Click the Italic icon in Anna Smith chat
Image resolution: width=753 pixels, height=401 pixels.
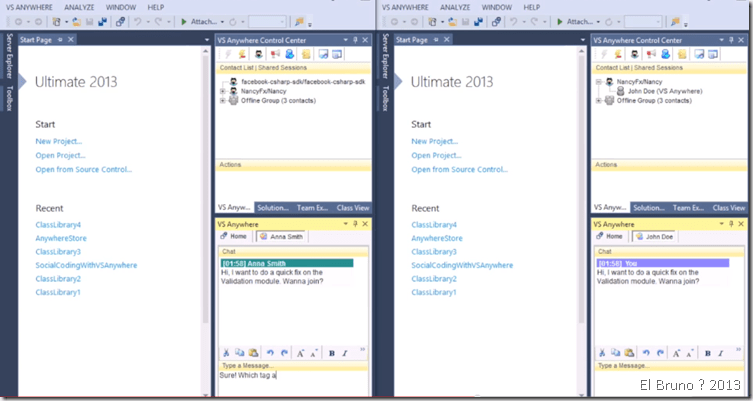click(x=343, y=352)
